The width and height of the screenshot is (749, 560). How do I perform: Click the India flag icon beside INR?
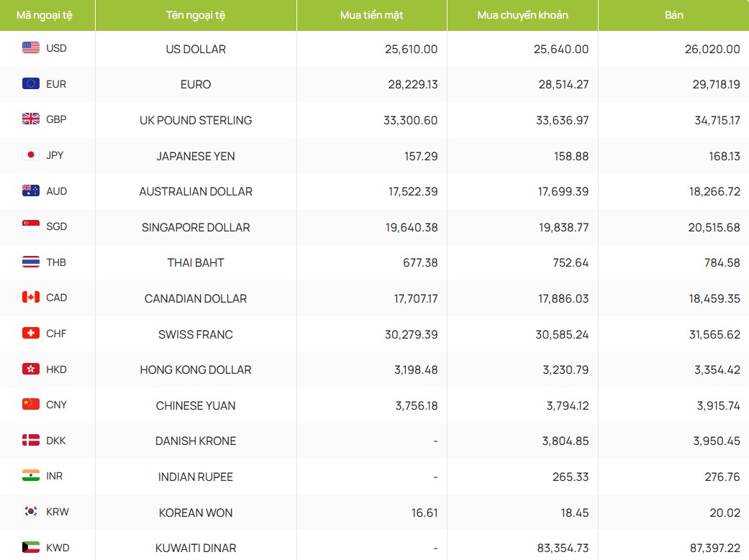[30, 475]
